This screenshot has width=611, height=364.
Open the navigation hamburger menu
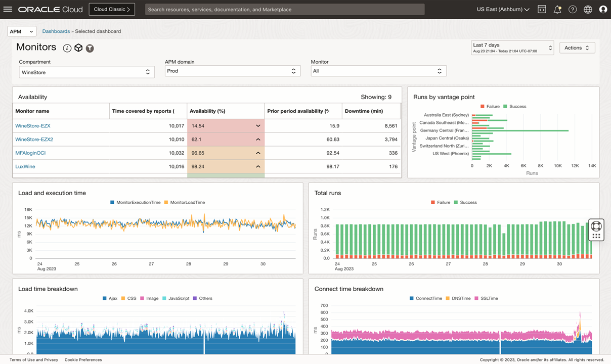(8, 9)
